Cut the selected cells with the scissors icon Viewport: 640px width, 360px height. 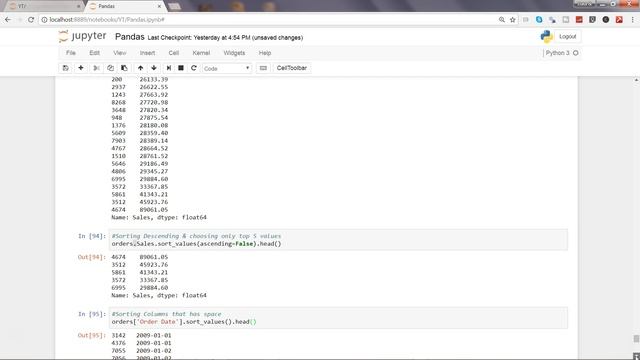pyautogui.click(x=96, y=68)
